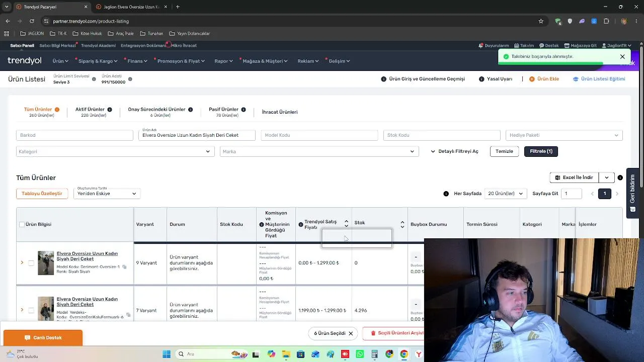Open Windows Start menu
Screen dimensions: 644x362
[167, 354]
